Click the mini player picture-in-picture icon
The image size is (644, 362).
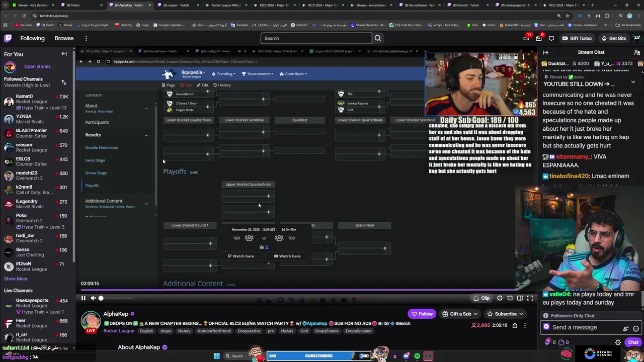tap(510, 298)
